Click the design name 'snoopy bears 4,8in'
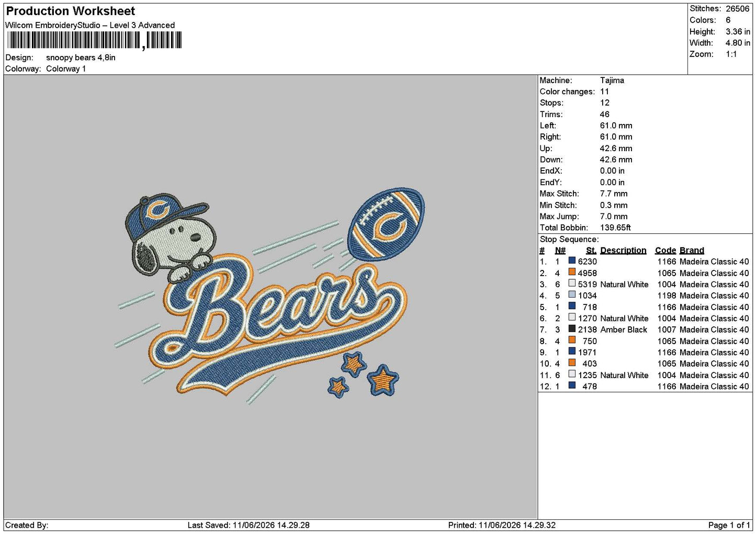Viewport: 756px width, 534px height. point(81,58)
